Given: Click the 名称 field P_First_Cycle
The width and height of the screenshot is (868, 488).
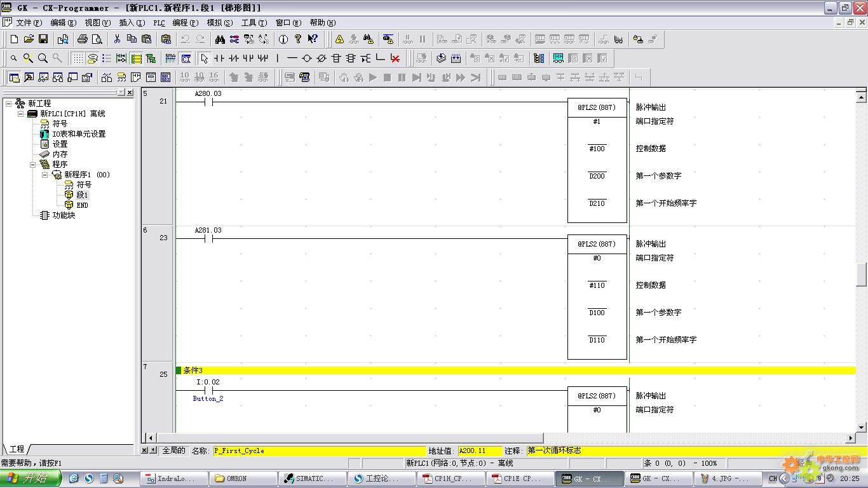Looking at the screenshot, I should [319, 451].
